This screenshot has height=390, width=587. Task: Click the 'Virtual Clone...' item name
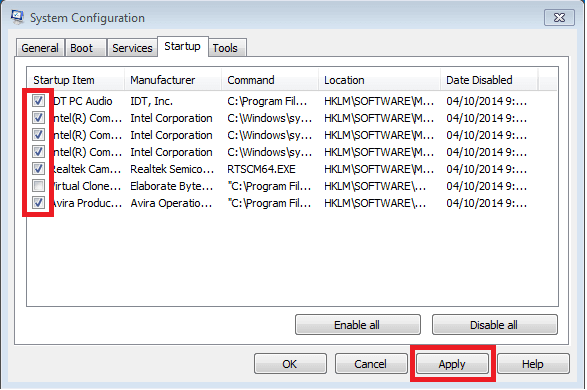pyautogui.click(x=87, y=186)
